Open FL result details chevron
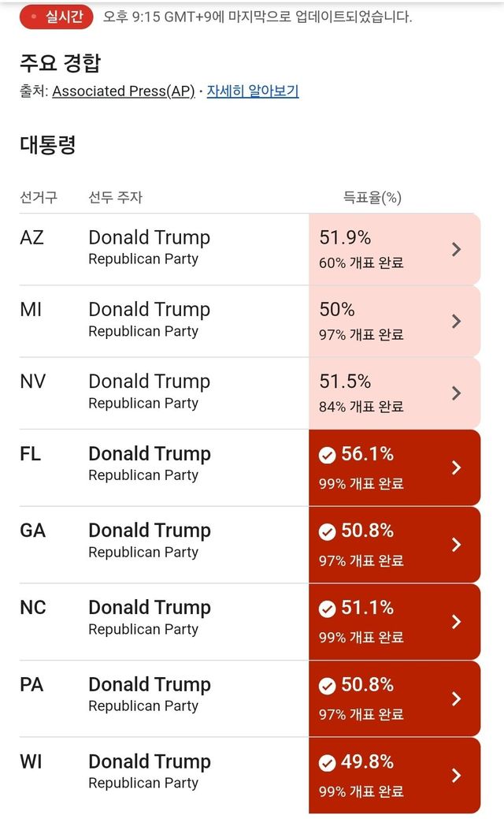The width and height of the screenshot is (504, 819). [456, 467]
